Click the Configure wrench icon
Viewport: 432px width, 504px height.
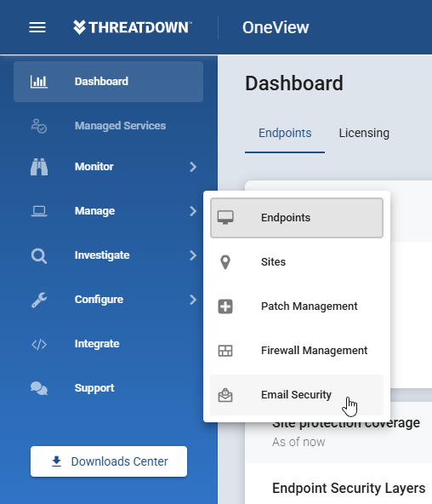[x=39, y=300]
